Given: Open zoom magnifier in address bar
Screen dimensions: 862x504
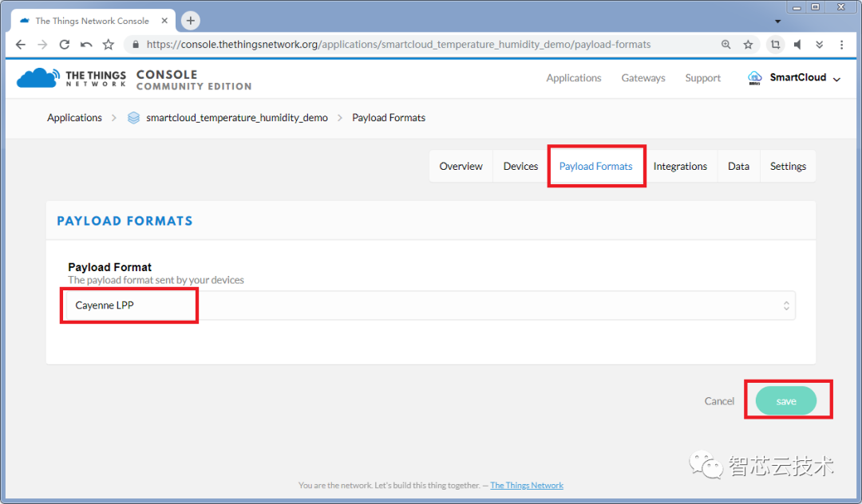Looking at the screenshot, I should click(726, 45).
